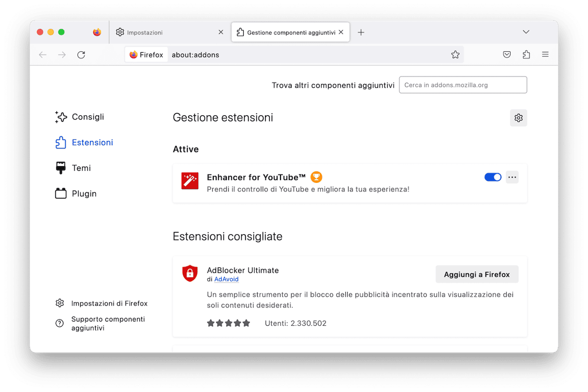Click the AdBlocker Ultimate shield icon

click(190, 273)
